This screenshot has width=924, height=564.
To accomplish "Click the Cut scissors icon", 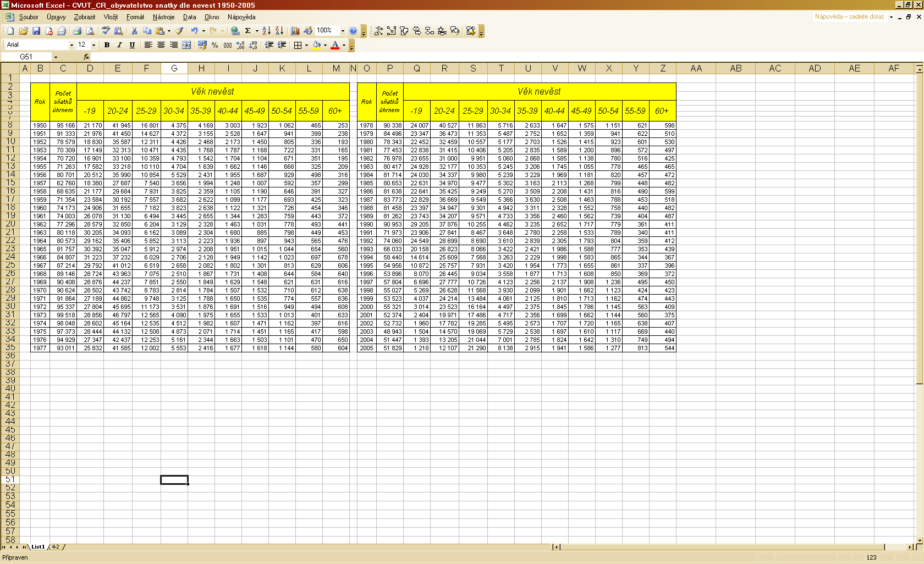I will (x=134, y=31).
